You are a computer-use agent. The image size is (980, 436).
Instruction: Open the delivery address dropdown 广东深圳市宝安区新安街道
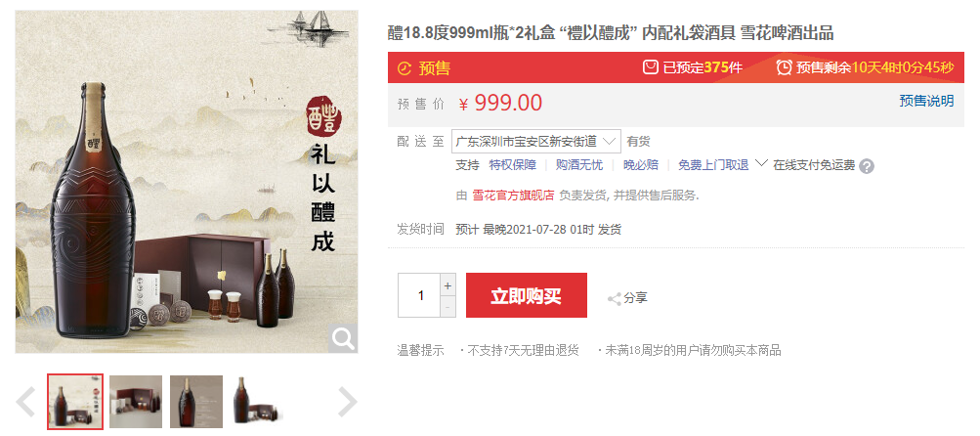(535, 142)
